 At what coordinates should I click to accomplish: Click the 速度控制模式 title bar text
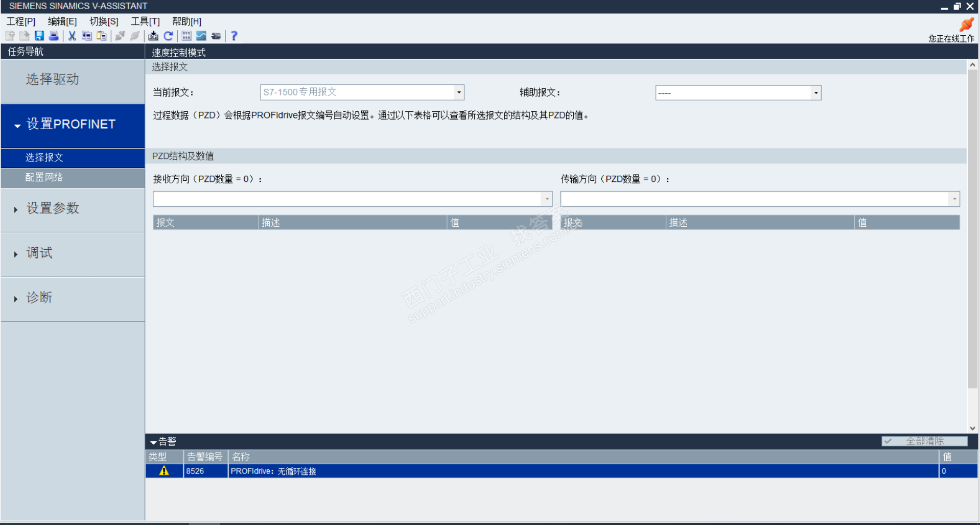(x=179, y=53)
